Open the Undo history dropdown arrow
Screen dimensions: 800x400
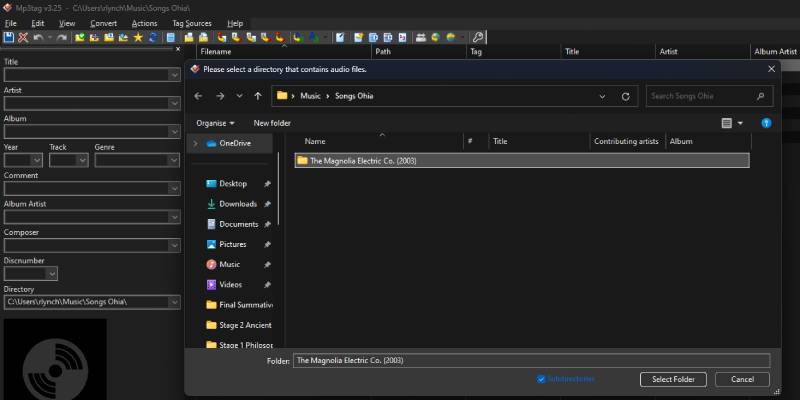[x=49, y=37]
